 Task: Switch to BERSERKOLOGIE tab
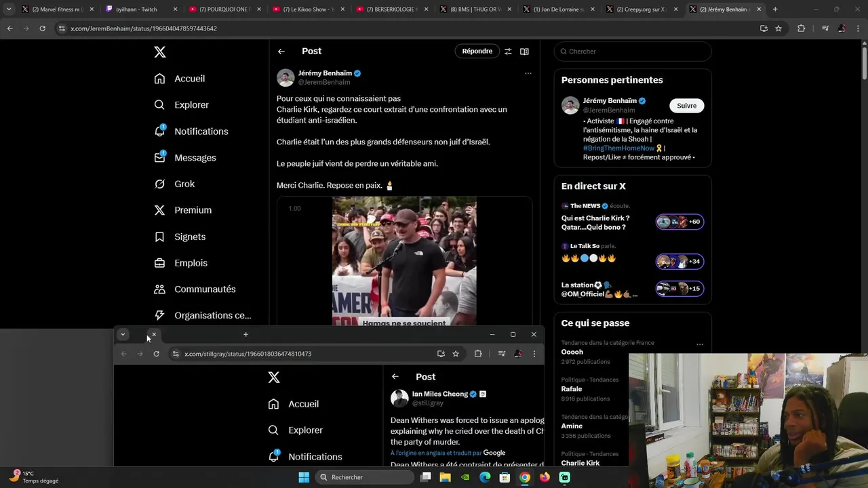pyautogui.click(x=391, y=9)
